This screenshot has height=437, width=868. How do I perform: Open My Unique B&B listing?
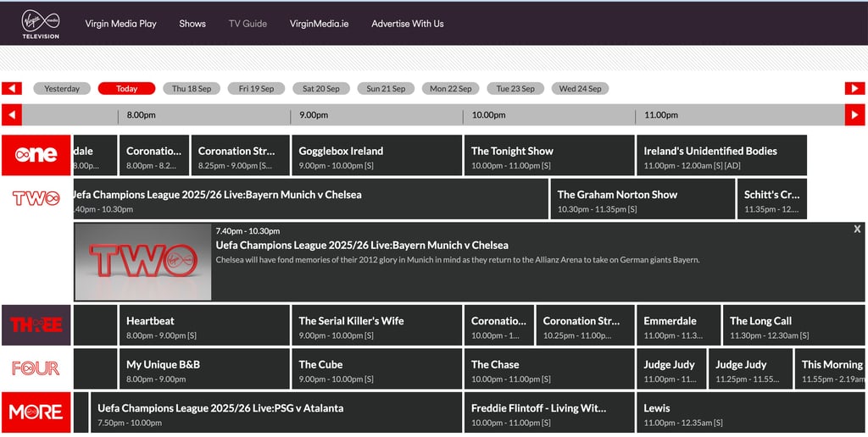(x=204, y=368)
